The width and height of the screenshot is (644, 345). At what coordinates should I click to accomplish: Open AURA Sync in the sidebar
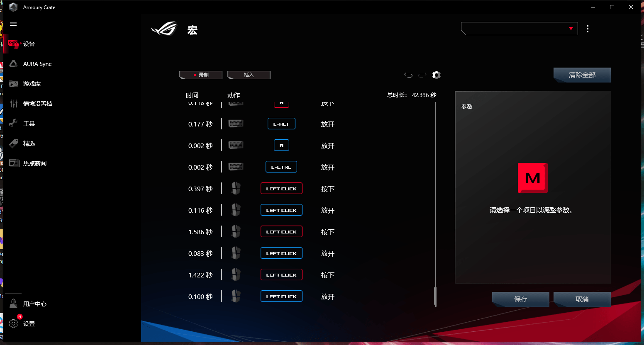click(x=37, y=64)
